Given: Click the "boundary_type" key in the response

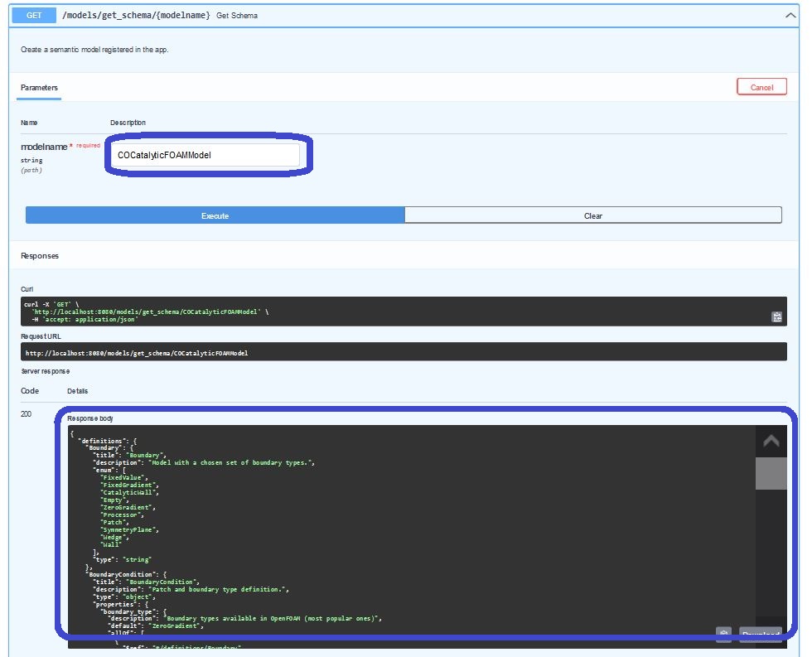Looking at the screenshot, I should (x=128, y=612).
